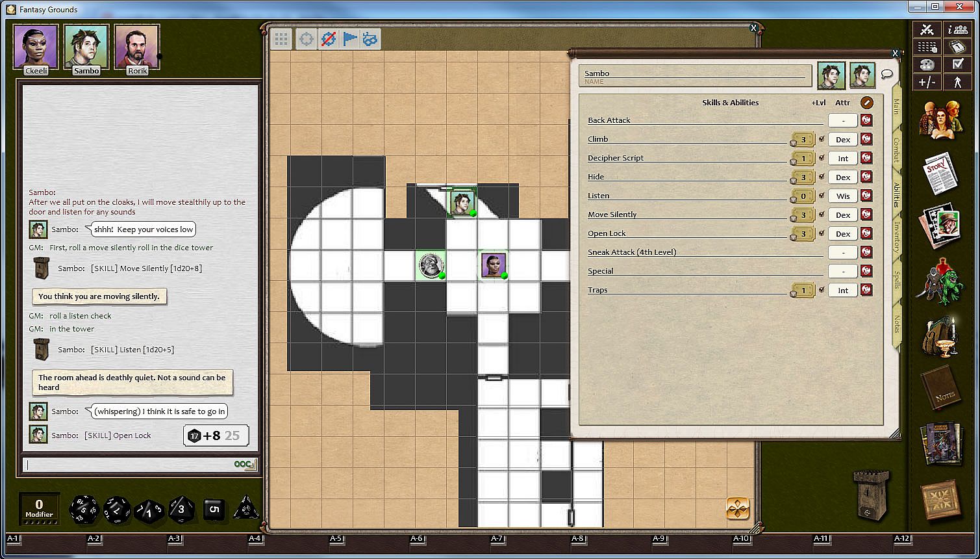Pick the d20 die
980x559 pixels.
[x=84, y=509]
